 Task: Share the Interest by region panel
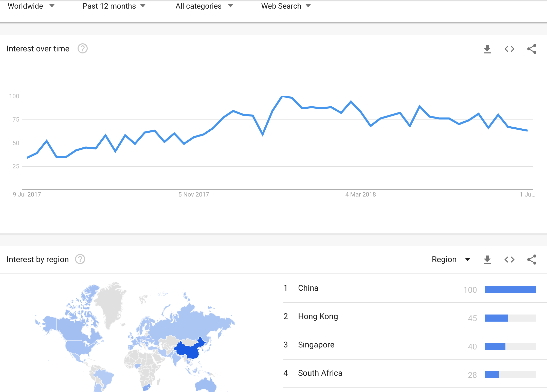click(x=532, y=260)
